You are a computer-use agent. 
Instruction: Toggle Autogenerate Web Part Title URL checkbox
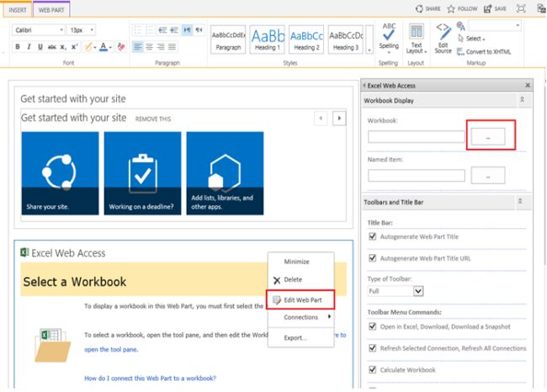click(373, 258)
